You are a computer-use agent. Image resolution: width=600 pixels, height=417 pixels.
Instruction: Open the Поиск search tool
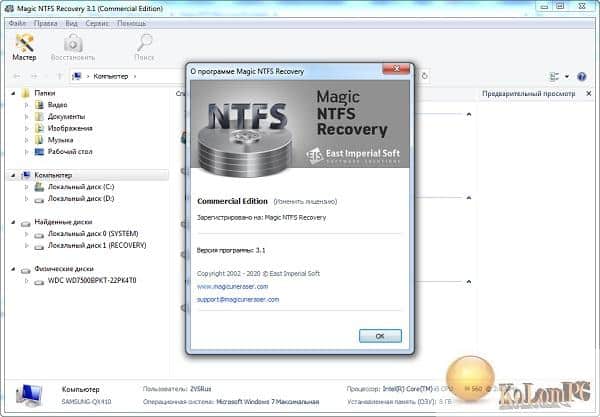(144, 47)
